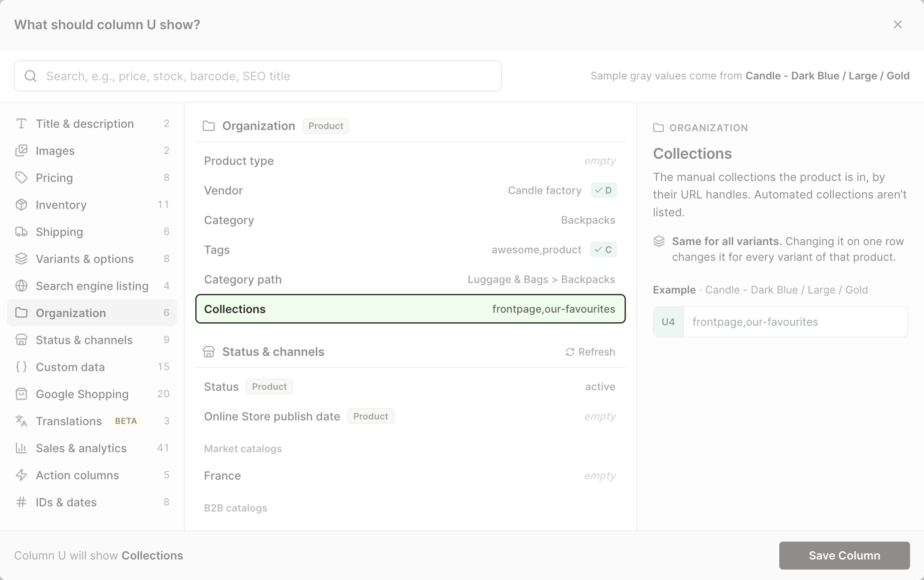
Task: Click the Save Column button
Action: pyautogui.click(x=844, y=556)
